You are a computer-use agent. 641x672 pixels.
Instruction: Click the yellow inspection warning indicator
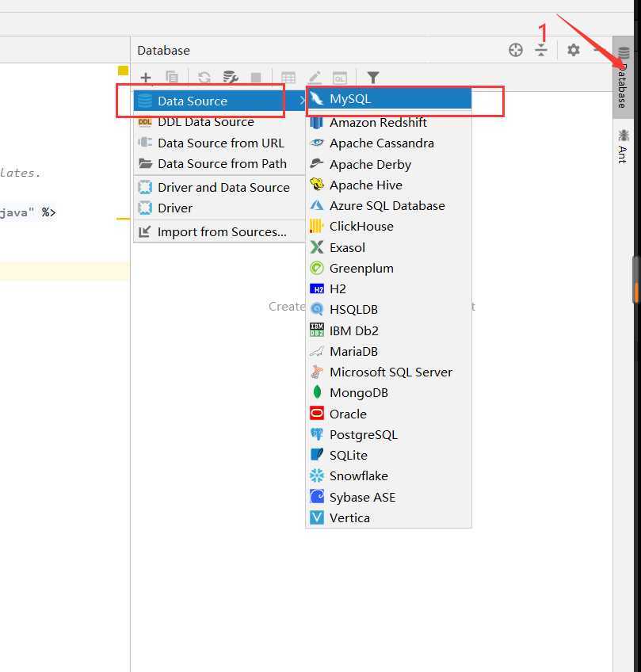tap(123, 71)
